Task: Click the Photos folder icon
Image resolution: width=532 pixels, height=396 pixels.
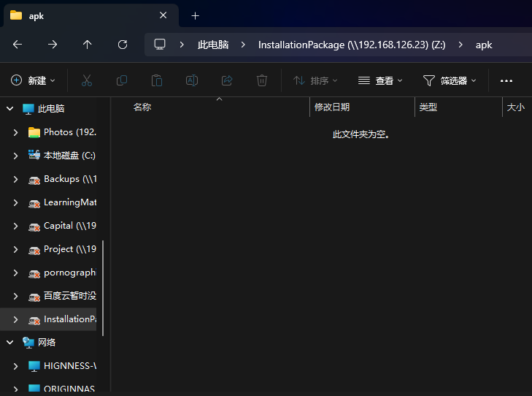Action: (34, 132)
